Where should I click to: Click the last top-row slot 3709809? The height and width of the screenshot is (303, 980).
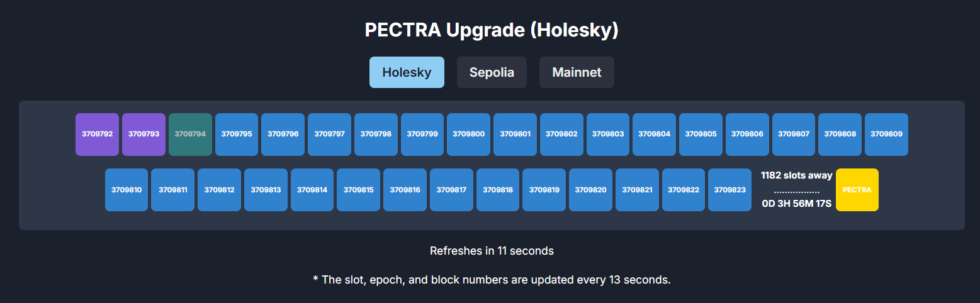pos(886,135)
